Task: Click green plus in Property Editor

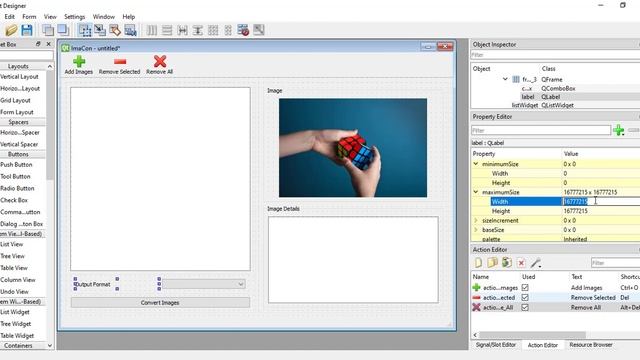Action: [x=618, y=130]
